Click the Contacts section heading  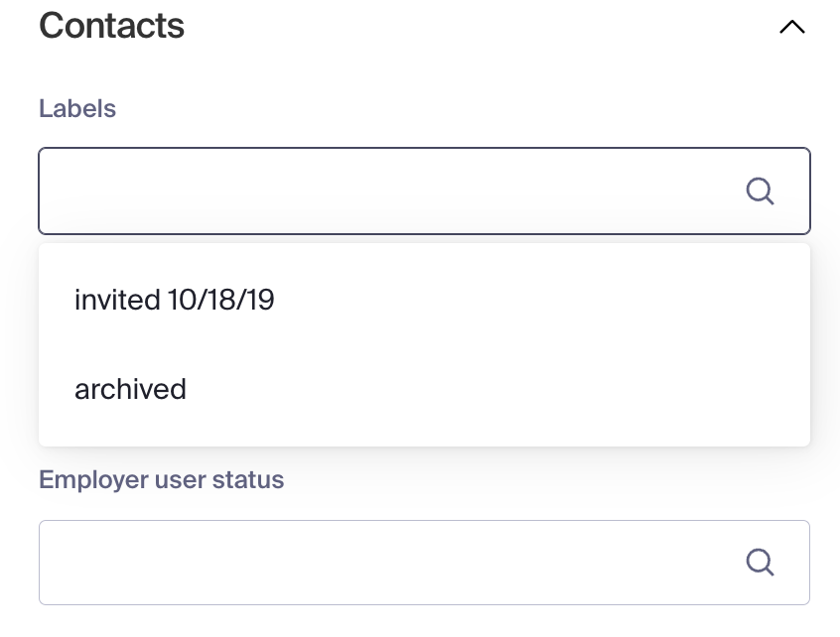(111, 26)
